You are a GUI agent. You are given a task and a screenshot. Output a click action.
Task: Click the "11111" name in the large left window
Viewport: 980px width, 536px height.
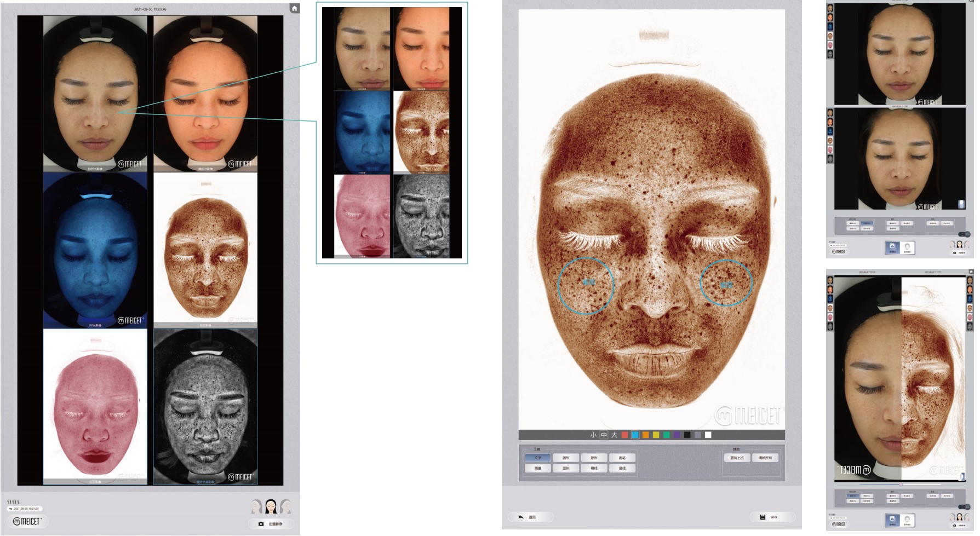click(x=13, y=502)
